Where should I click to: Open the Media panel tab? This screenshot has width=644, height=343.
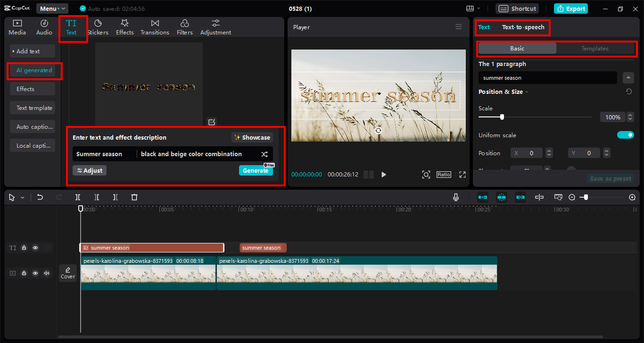(x=17, y=27)
